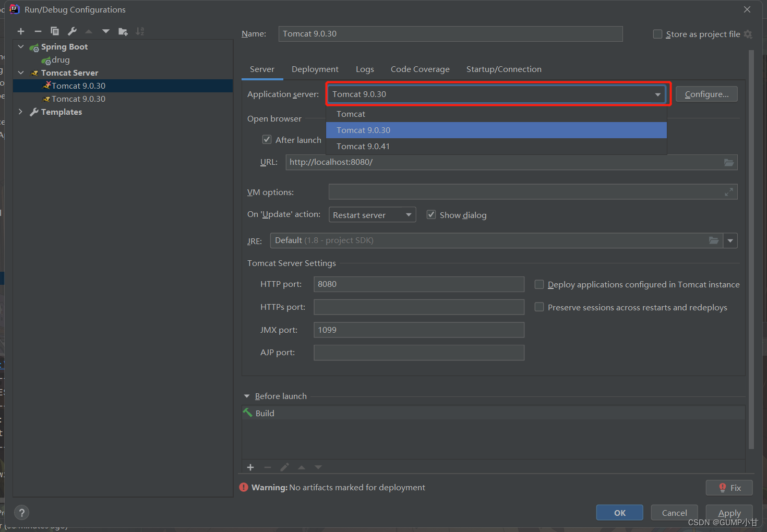The height and width of the screenshot is (532, 767).
Task: Toggle Show dialog checkbox
Action: [431, 214]
